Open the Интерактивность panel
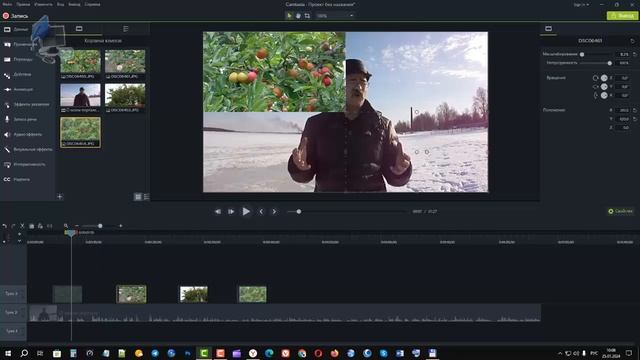This screenshot has width=640, height=360. pos(24,164)
